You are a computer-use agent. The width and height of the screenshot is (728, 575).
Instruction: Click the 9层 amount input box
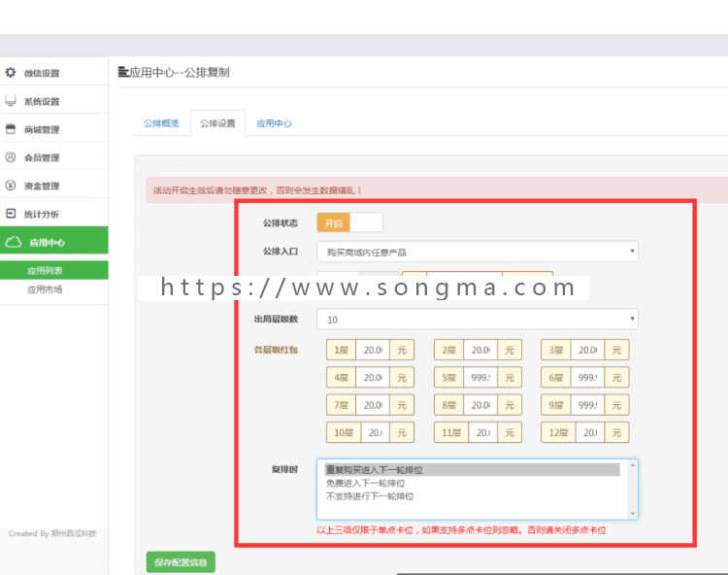[x=587, y=405]
